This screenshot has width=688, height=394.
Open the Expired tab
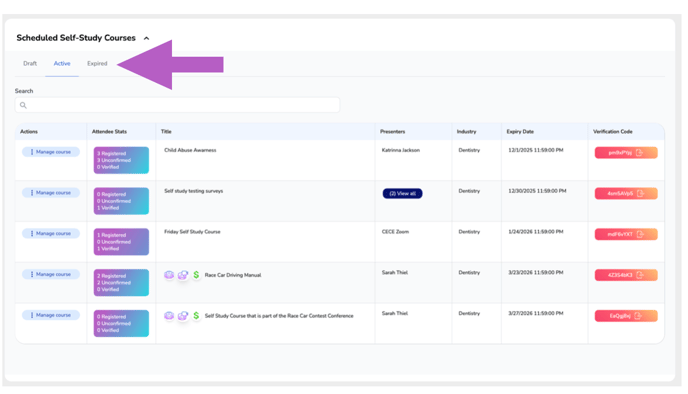[x=97, y=63]
